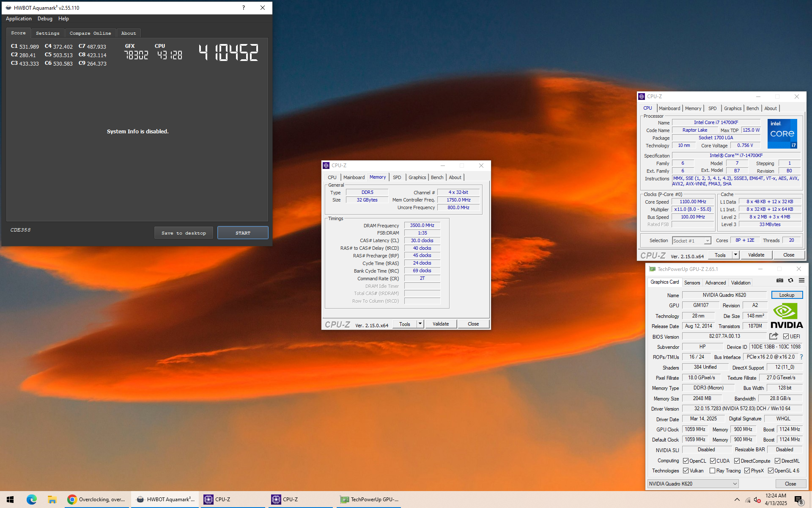Toggle the PhysX checkbox
The image size is (812, 508).
tap(747, 471)
